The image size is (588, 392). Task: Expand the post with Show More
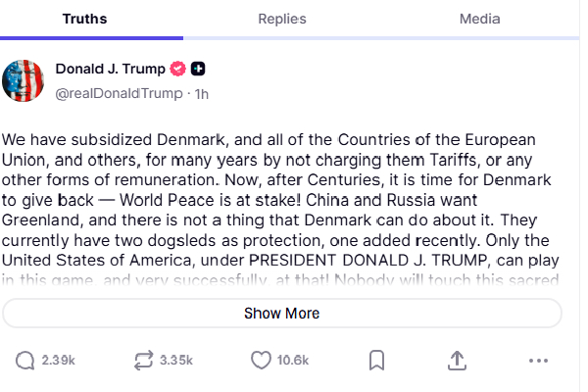pos(281,314)
